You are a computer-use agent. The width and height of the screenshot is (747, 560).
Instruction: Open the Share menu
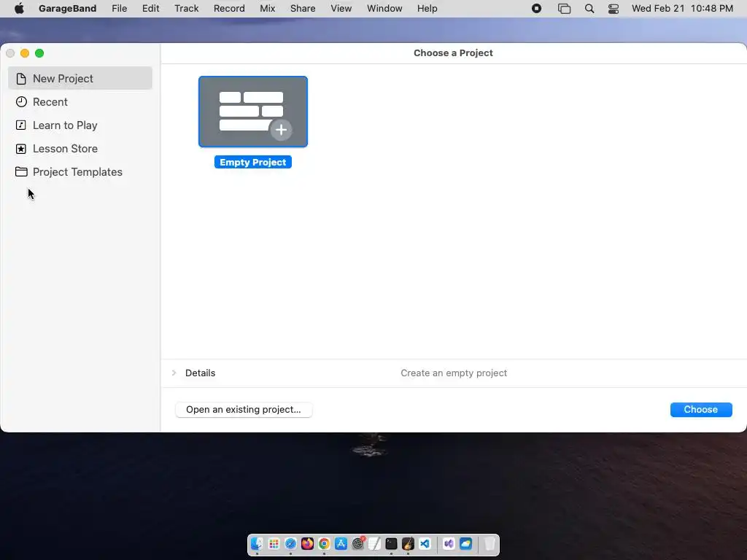[x=303, y=9]
